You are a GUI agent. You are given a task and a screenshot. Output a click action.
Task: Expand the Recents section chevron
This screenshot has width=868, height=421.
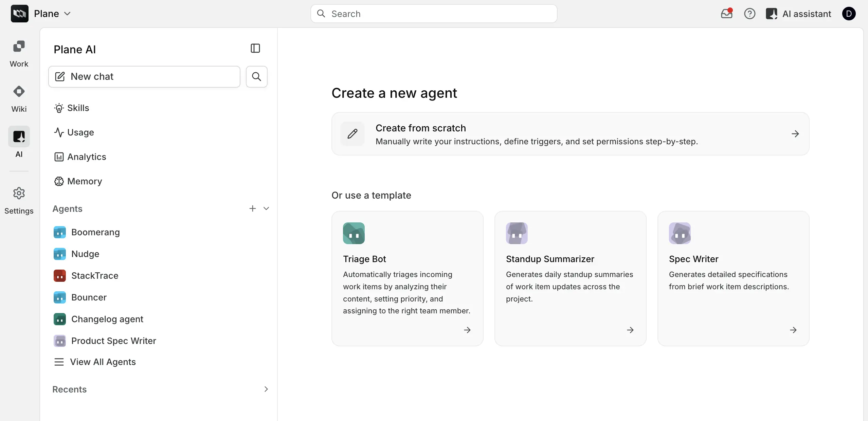[x=266, y=389]
